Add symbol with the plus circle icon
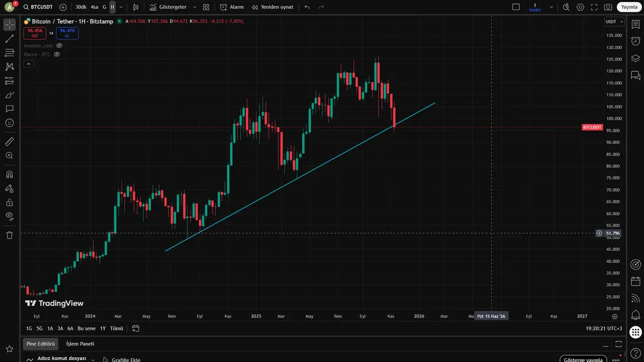 (x=63, y=7)
